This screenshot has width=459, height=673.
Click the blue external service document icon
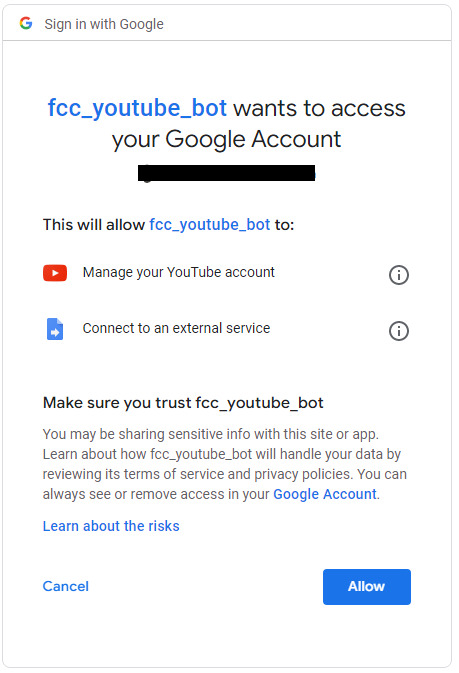[55, 329]
